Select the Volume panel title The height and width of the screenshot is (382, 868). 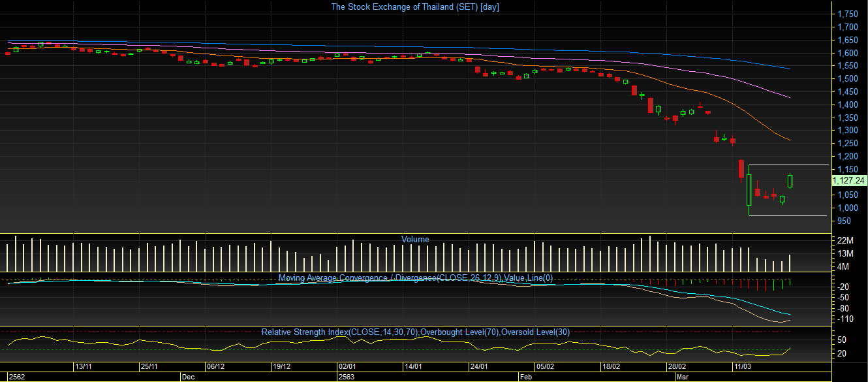point(415,240)
